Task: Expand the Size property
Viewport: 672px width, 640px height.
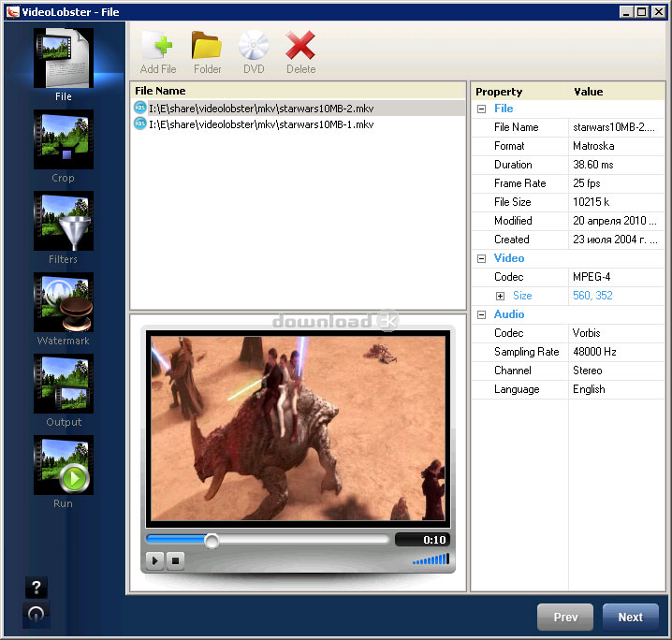Action: pos(500,296)
